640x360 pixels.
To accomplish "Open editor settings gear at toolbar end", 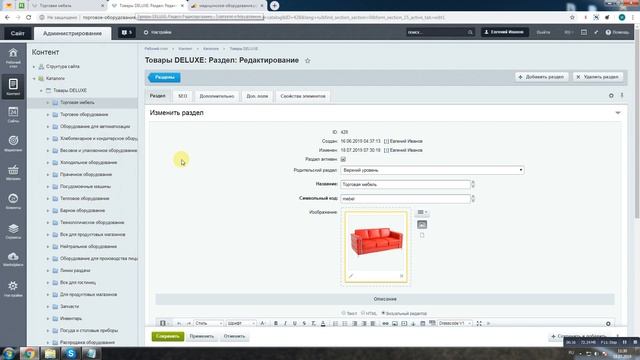I will (608, 324).
